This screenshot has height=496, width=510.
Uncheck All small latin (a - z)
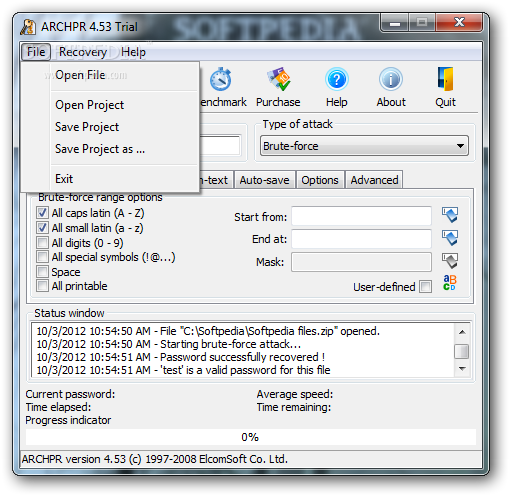(42, 228)
